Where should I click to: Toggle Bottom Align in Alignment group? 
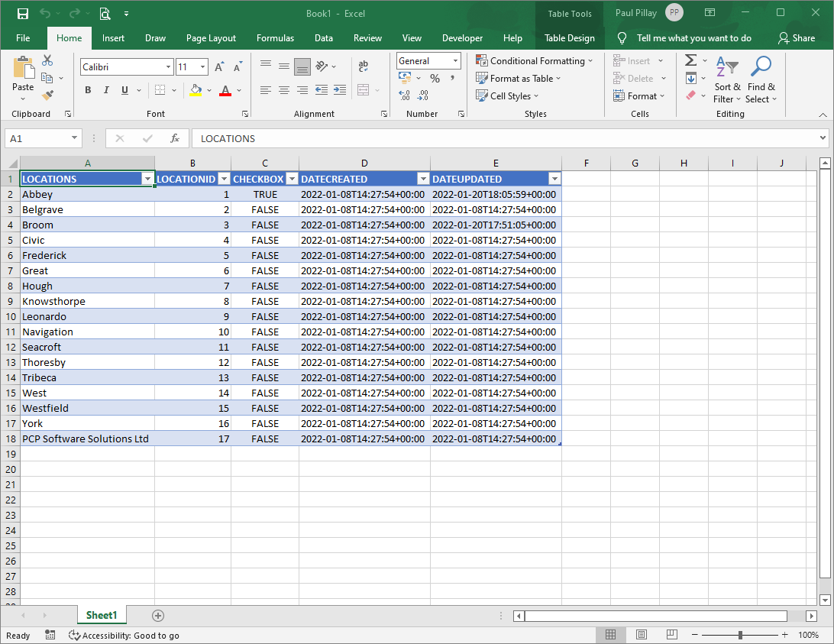coord(302,66)
